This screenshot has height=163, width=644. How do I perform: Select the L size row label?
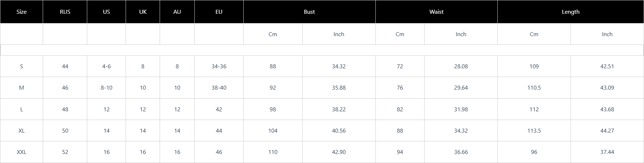coord(21,110)
